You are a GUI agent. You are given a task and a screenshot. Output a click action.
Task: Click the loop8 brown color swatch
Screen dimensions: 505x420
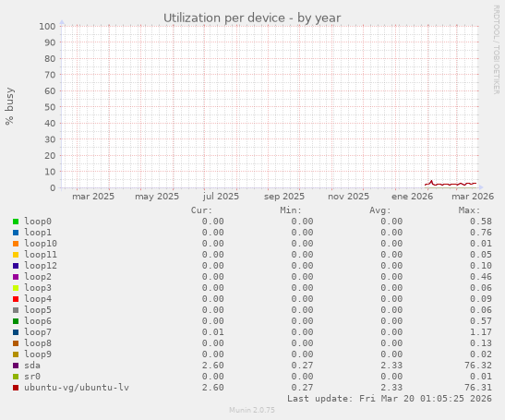pos(16,343)
